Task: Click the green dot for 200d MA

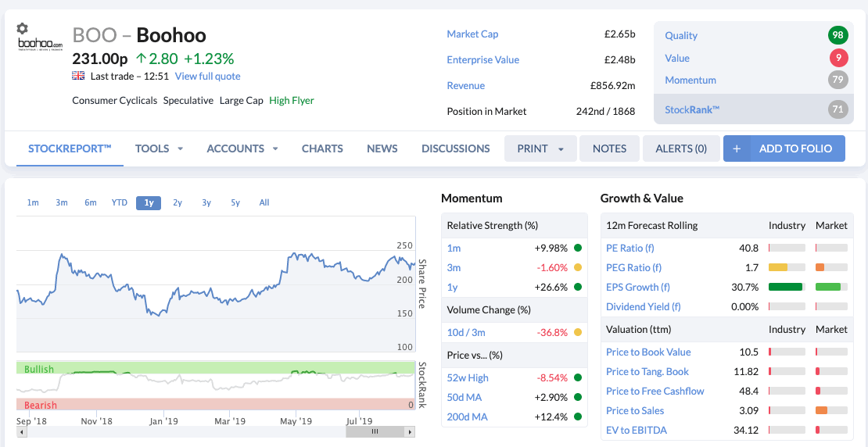Action: pos(577,417)
